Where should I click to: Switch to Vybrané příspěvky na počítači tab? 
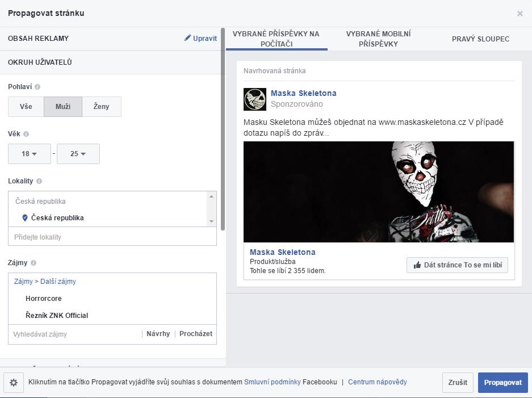(x=276, y=39)
